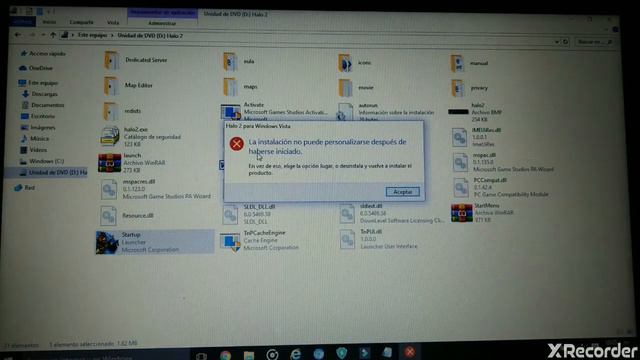This screenshot has width=640, height=360.
Task: Select the PCCompat.dll file
Action: [500, 187]
